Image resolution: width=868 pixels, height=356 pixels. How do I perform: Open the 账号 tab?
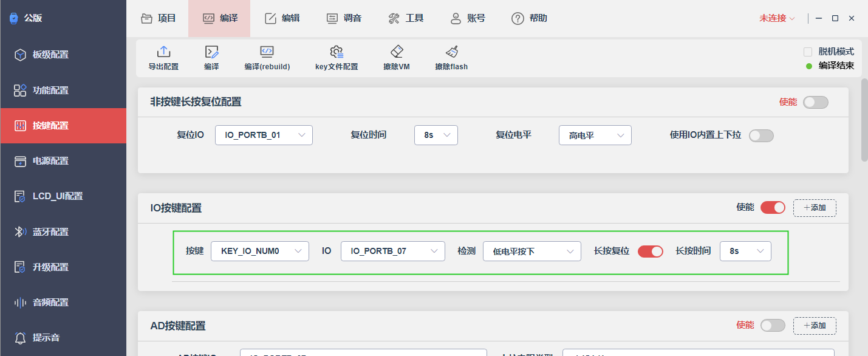click(x=468, y=18)
